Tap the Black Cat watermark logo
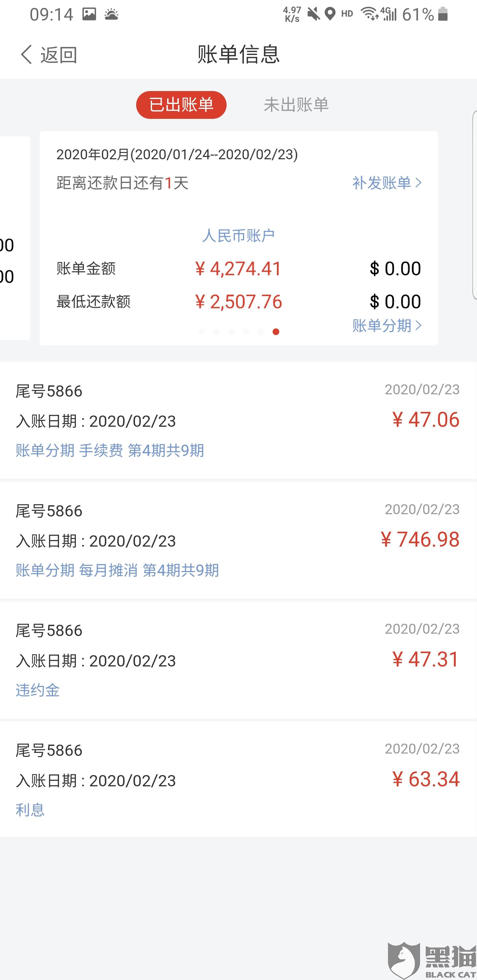The width and height of the screenshot is (477, 980). (432, 960)
